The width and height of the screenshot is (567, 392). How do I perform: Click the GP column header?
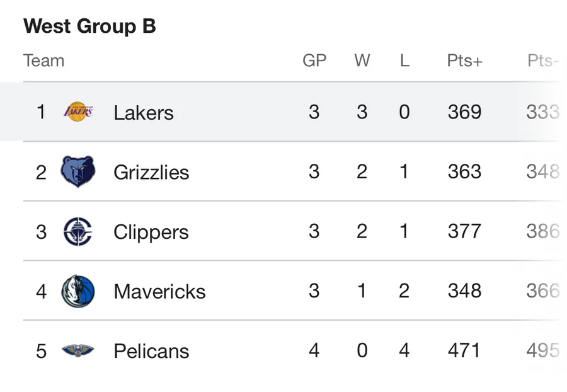(314, 61)
